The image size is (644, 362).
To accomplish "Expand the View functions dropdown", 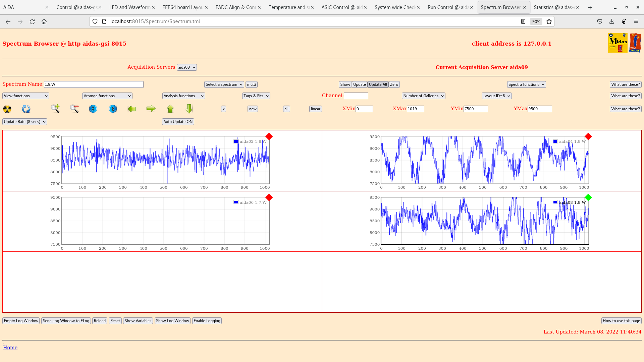I will tap(26, 96).
